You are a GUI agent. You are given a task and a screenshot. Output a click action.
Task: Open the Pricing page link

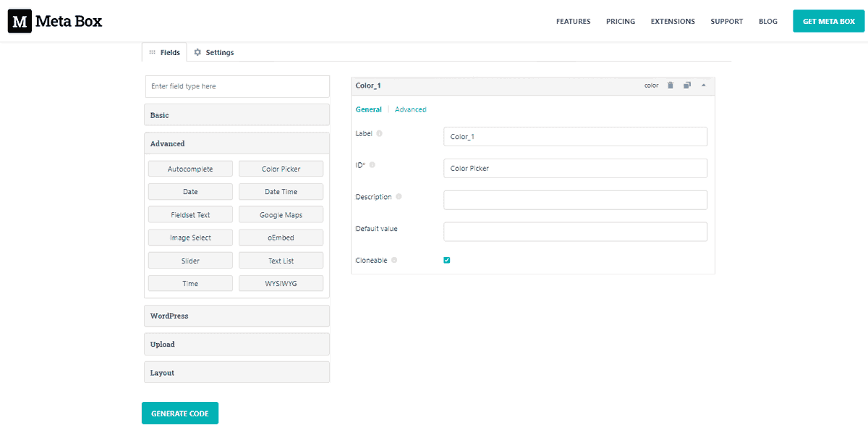point(620,22)
